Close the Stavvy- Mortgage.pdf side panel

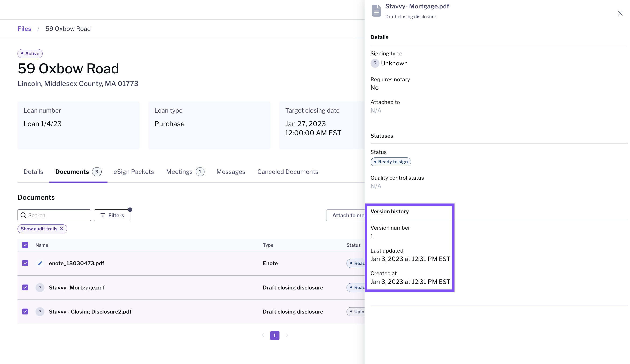click(x=620, y=13)
